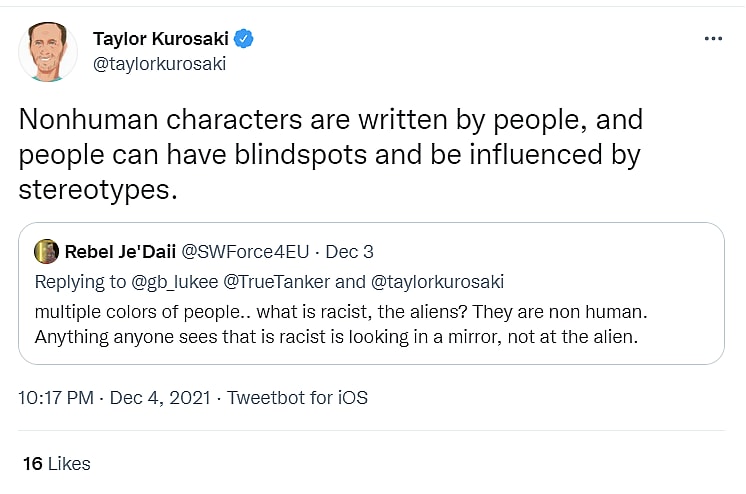Click Rebel Je'Daii's small avatar
746x494 pixels.
point(46,251)
